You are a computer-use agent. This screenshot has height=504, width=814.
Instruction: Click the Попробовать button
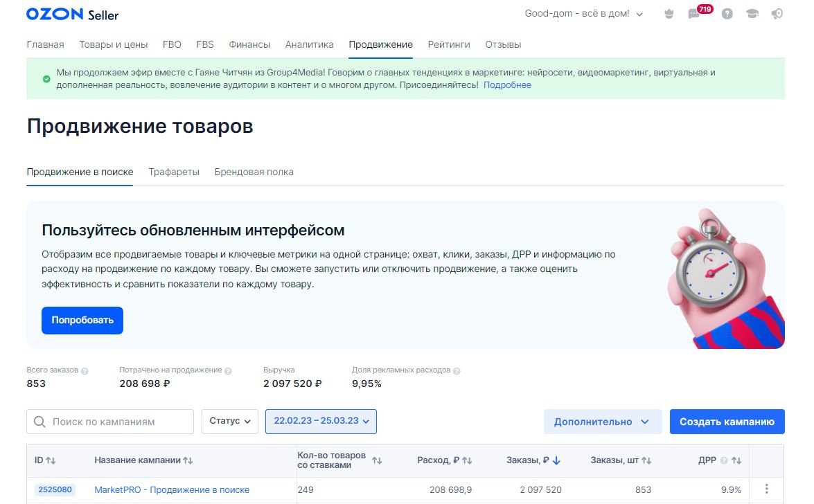pos(82,321)
